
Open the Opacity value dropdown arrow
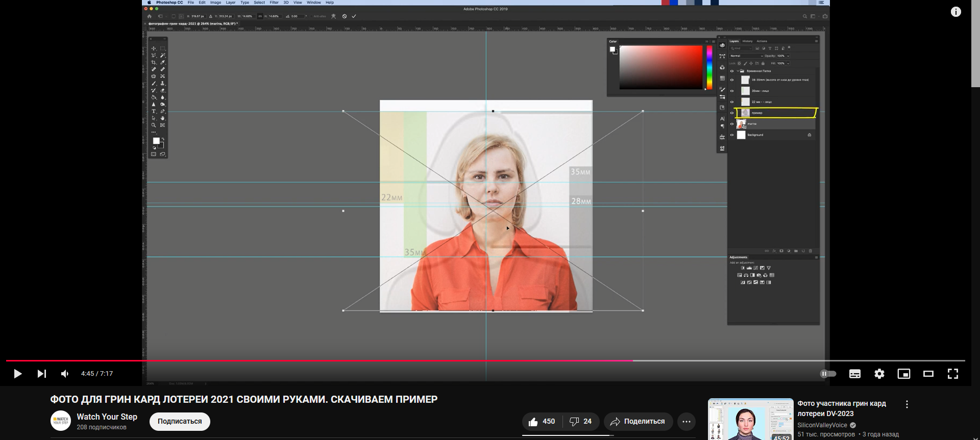click(x=788, y=56)
